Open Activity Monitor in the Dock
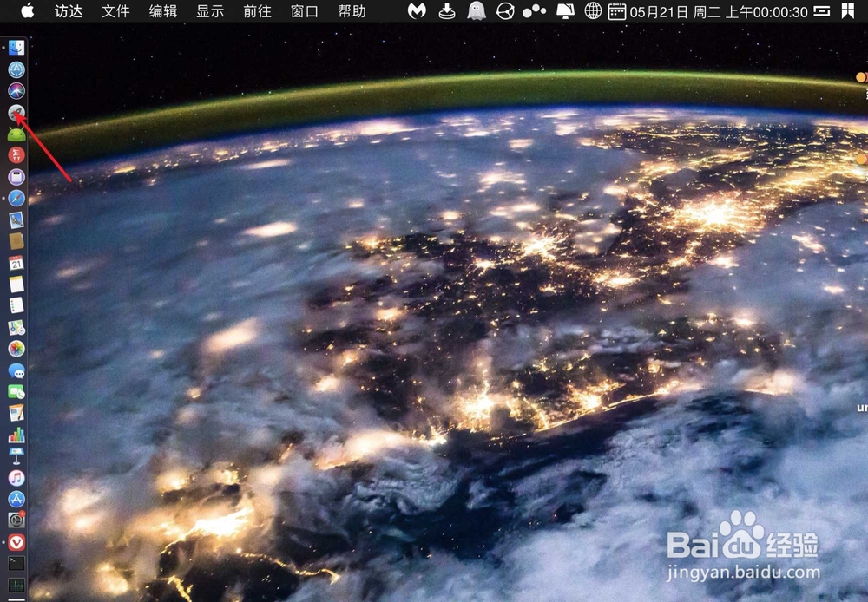This screenshot has height=602, width=868. click(x=16, y=585)
